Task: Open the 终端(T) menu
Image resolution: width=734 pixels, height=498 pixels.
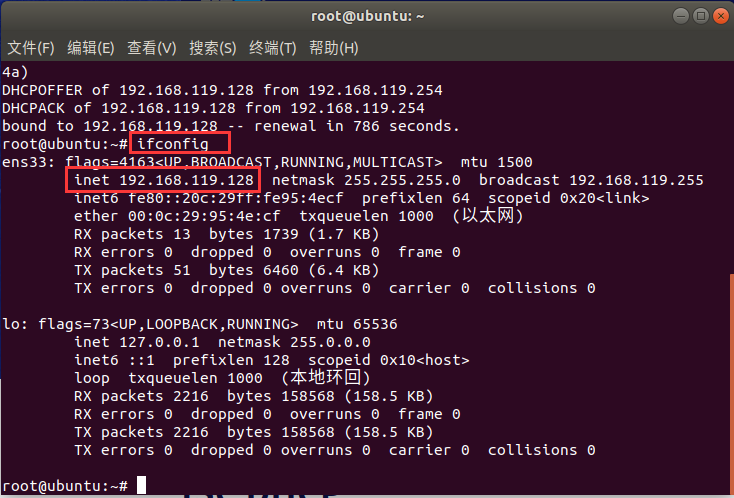Action: coord(273,48)
